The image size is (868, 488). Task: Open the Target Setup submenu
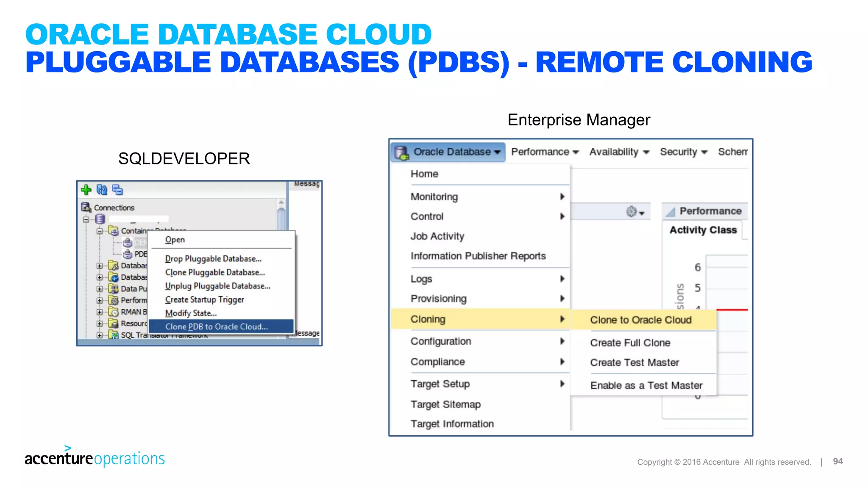coord(480,384)
